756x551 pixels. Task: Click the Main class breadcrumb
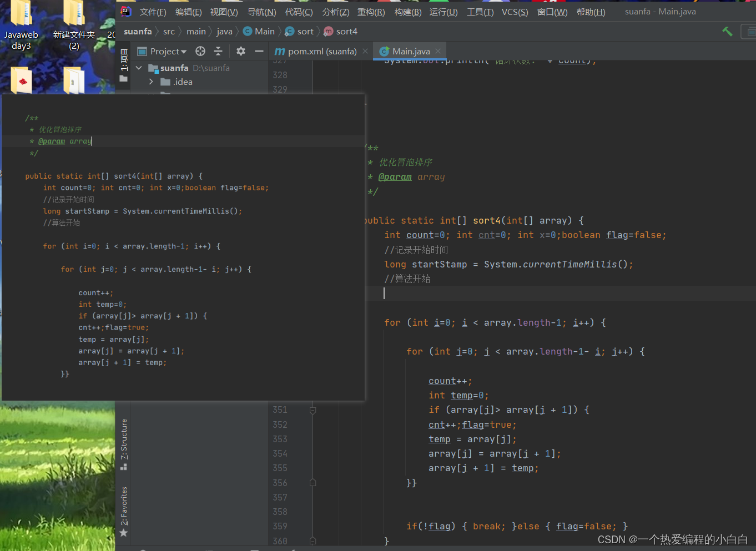pyautogui.click(x=259, y=32)
